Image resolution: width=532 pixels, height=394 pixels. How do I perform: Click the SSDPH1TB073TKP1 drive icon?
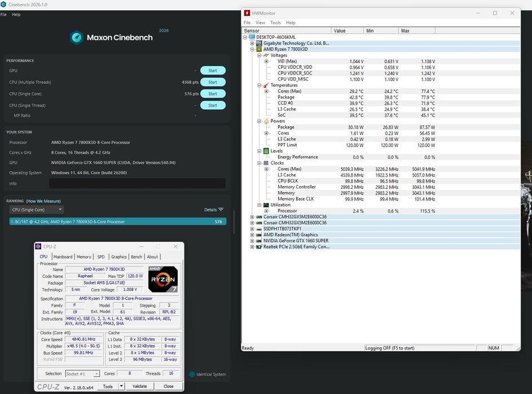click(259, 229)
